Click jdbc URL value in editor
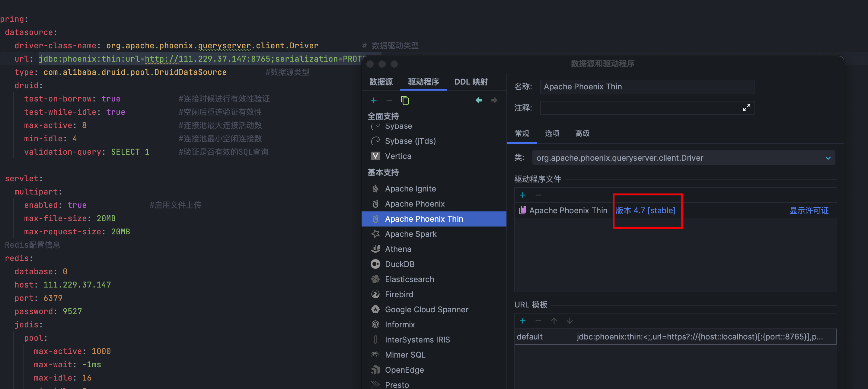868x389 pixels. [200, 59]
